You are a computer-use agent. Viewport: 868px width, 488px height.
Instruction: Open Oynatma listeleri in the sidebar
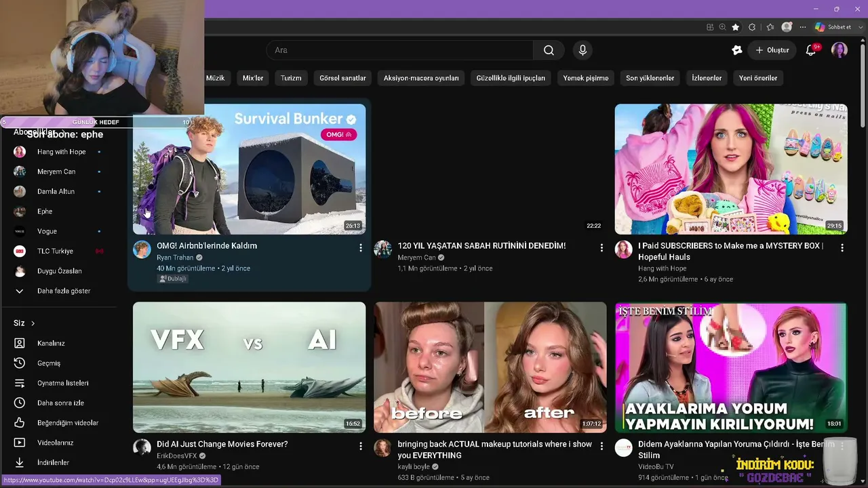64,383
